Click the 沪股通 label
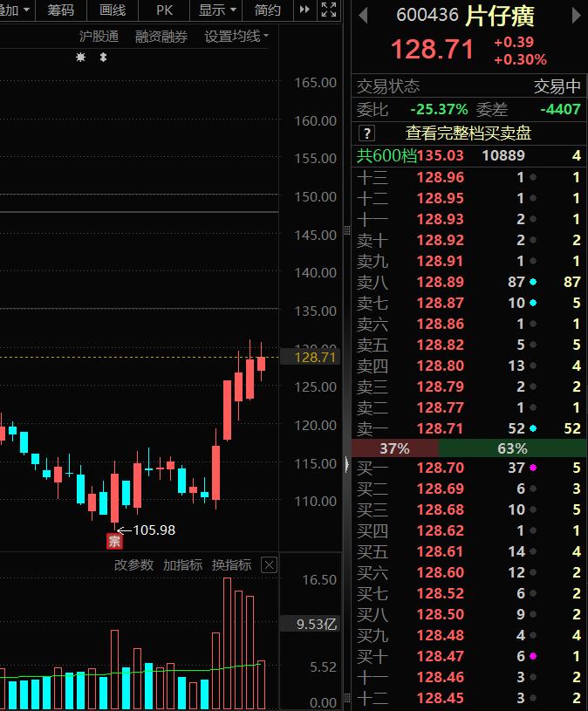The image size is (588, 711). pyautogui.click(x=99, y=37)
